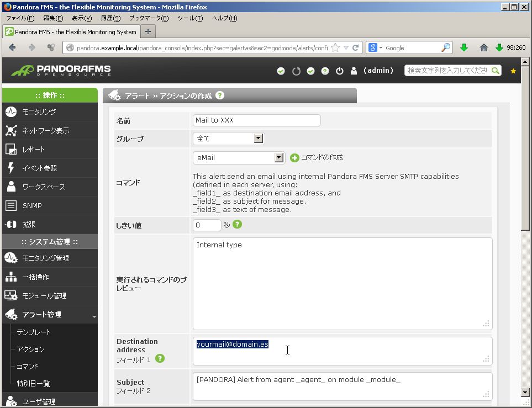
Task: Click the command preview text area
Action: click(x=343, y=284)
